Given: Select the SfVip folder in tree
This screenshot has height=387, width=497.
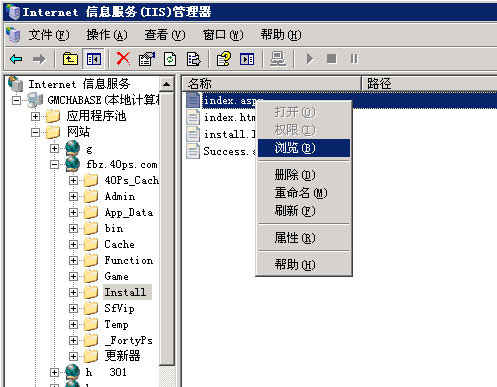Looking at the screenshot, I should (119, 308).
